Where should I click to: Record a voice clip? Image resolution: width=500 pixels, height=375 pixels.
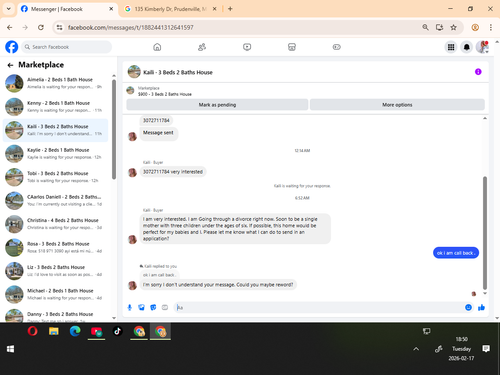pos(130,307)
